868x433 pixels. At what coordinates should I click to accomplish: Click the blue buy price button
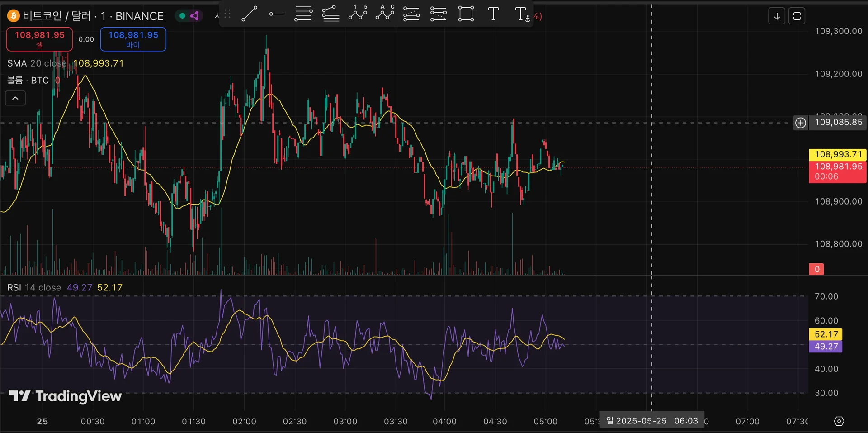pos(133,39)
